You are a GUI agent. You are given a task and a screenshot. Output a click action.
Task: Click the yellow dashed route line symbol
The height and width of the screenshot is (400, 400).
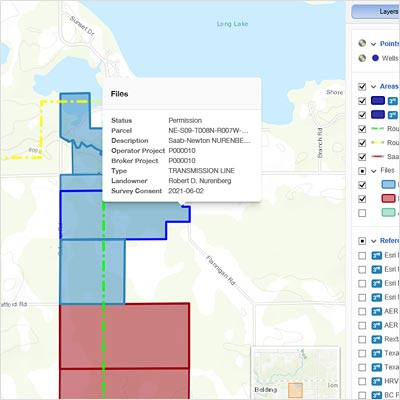378,143
